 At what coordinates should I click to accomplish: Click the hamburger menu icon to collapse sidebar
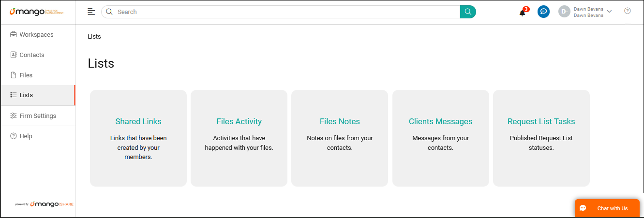coord(91,12)
